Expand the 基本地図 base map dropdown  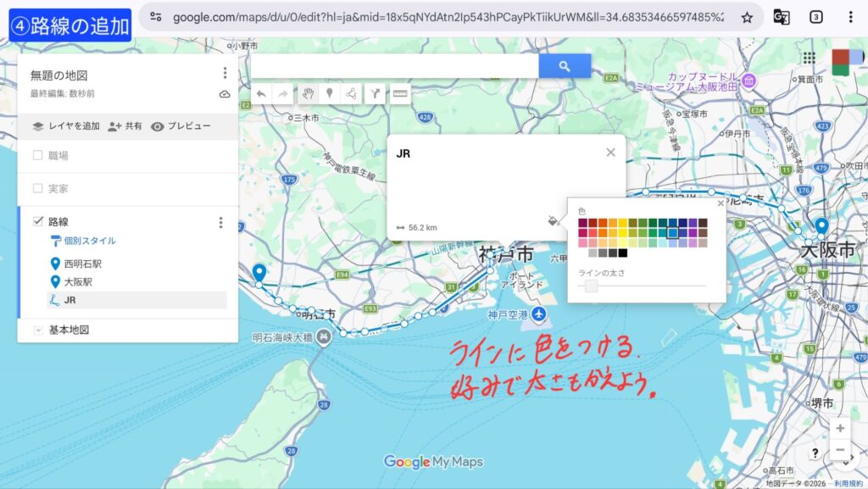pyautogui.click(x=37, y=331)
